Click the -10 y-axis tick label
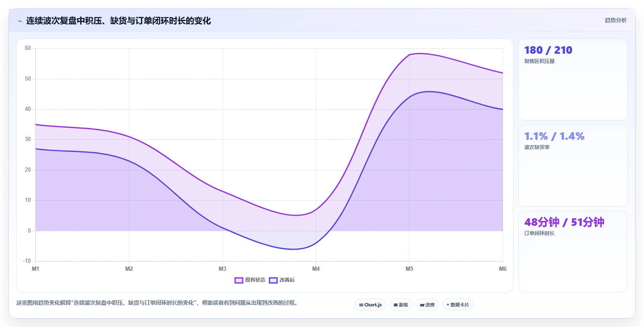The width and height of the screenshot is (644, 327). click(x=27, y=261)
